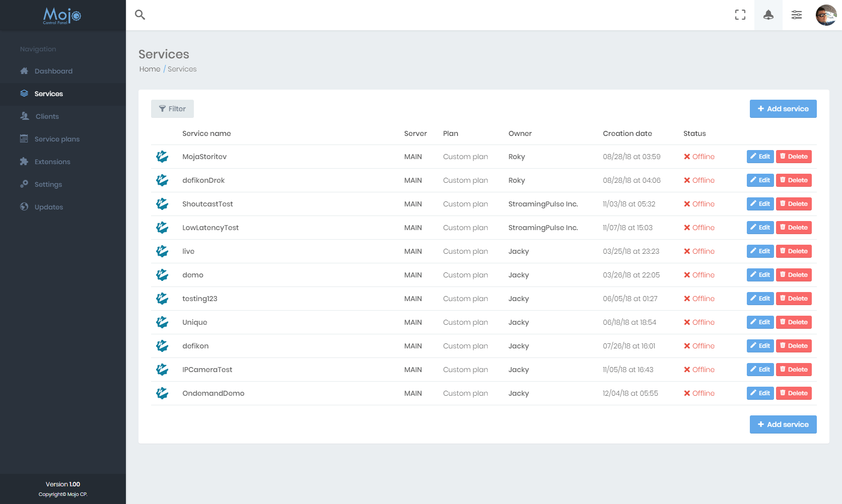This screenshot has width=842, height=504.
Task: Open the Clients section icon
Action: (24, 116)
